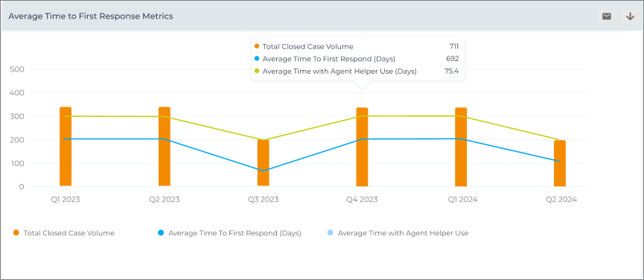Enable Average Time with Agent Helper Use legend
The image size is (644, 280).
coord(398,233)
